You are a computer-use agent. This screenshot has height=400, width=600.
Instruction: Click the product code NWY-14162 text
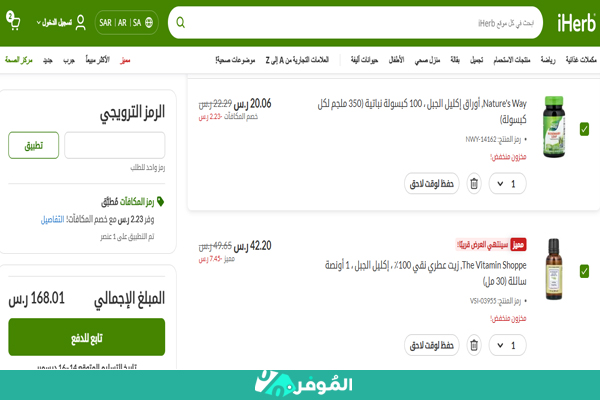coord(493,139)
